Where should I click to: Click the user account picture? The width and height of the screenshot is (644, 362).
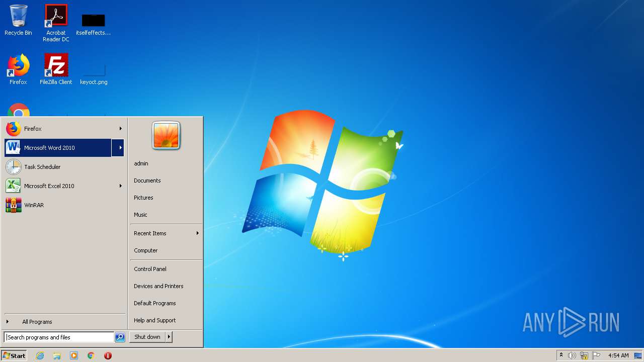click(x=166, y=135)
